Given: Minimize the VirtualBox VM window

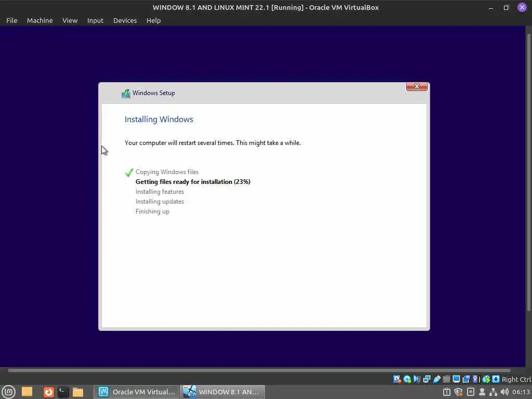Looking at the screenshot, I should (x=490, y=8).
